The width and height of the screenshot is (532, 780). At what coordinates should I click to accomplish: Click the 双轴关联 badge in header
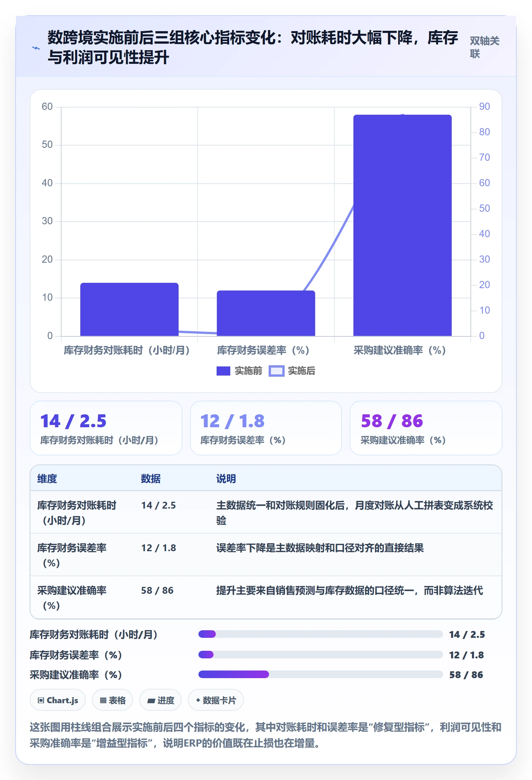pos(484,47)
